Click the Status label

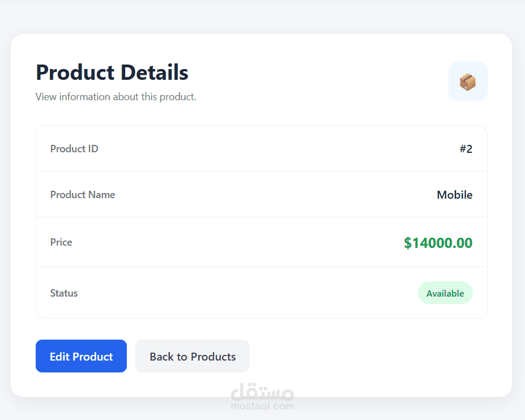point(63,293)
